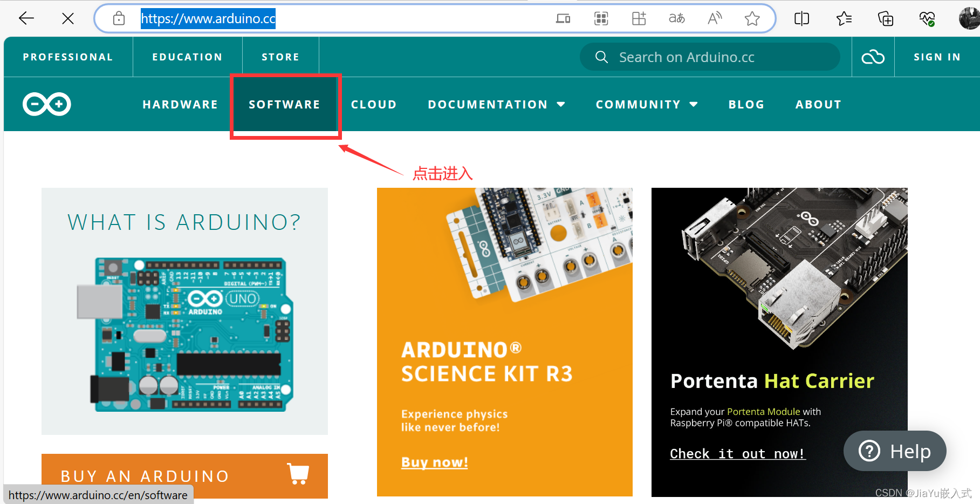Viewport: 980px width, 504px height.
Task: Click the Portenta Hat Carrier heading
Action: (x=772, y=381)
